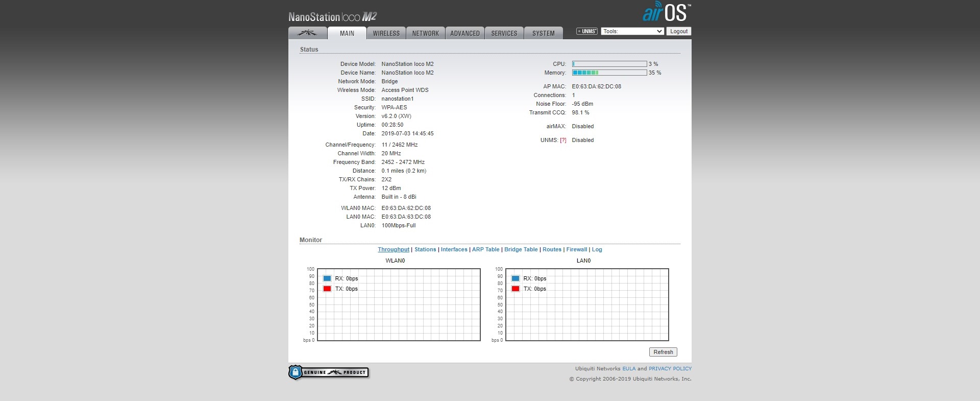Screen dimensions: 980x401
Task: Open the Routes link
Action: (x=552, y=249)
